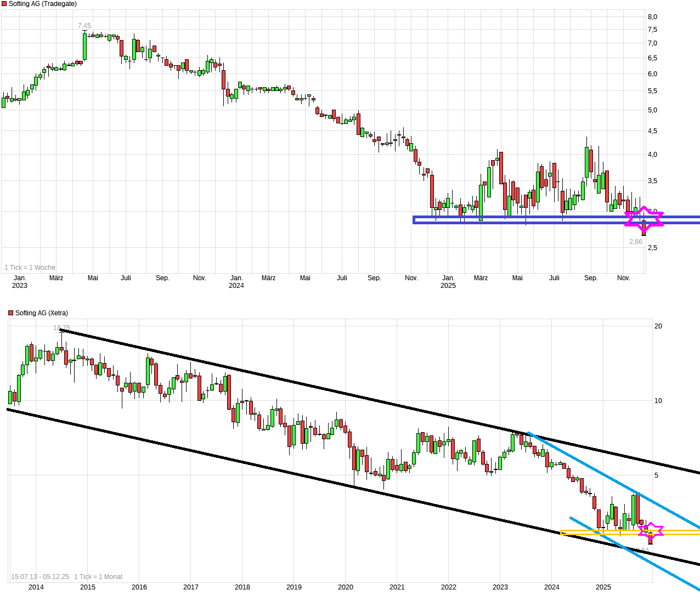This screenshot has height=601, width=700.
Task: Click the 7,45 high price annotation
Action: click(x=84, y=25)
